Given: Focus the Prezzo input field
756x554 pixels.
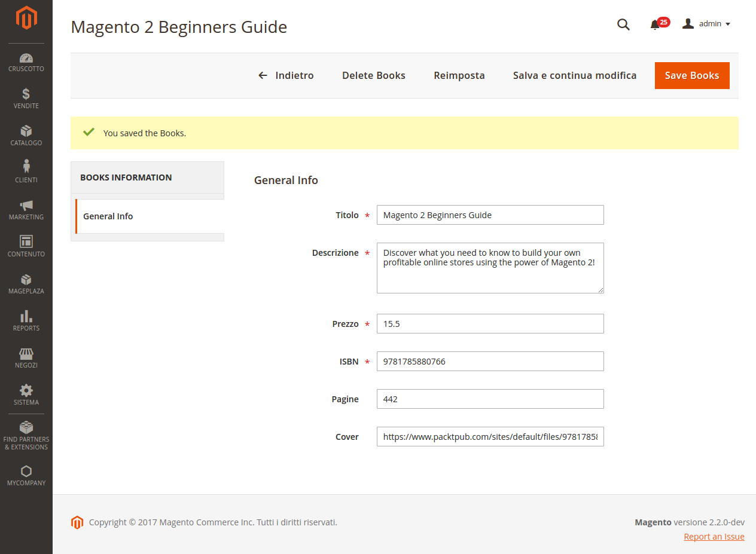Looking at the screenshot, I should pos(490,324).
